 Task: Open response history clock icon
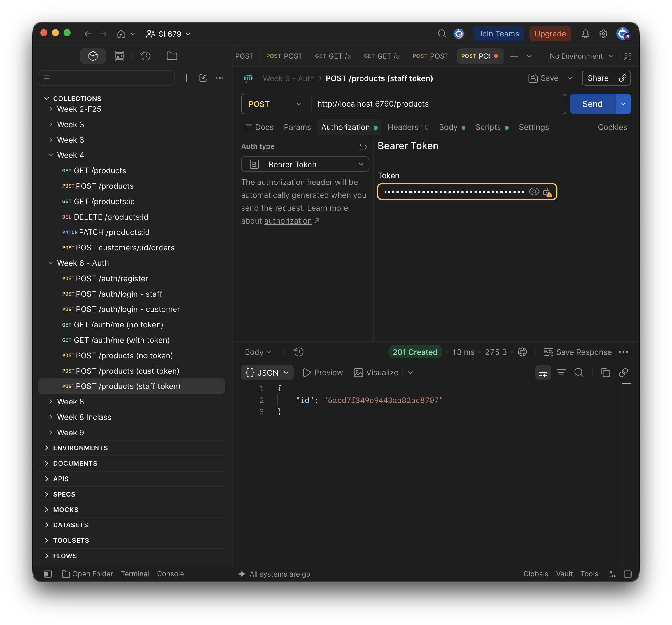[299, 352]
